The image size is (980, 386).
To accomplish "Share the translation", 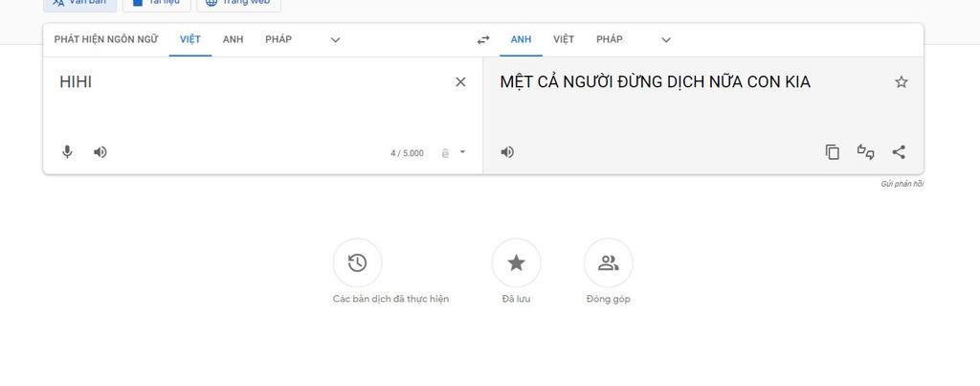I will point(899,152).
